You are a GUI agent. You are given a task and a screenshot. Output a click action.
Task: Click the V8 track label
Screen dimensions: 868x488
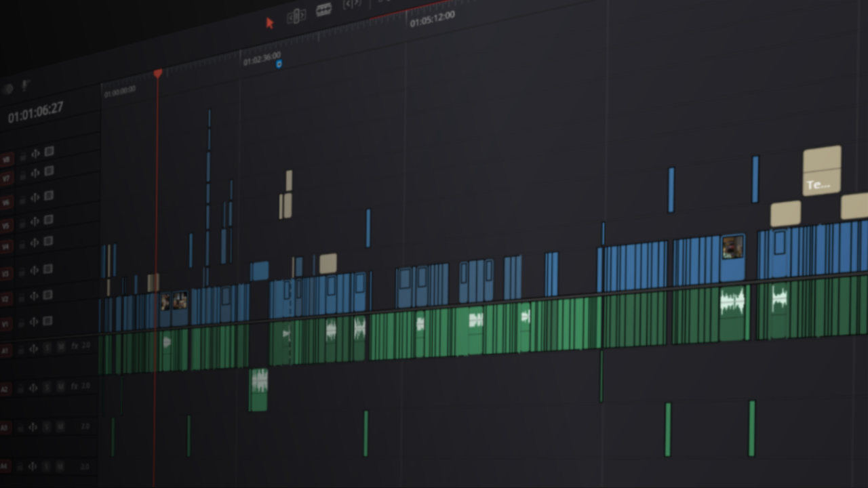pyautogui.click(x=7, y=157)
